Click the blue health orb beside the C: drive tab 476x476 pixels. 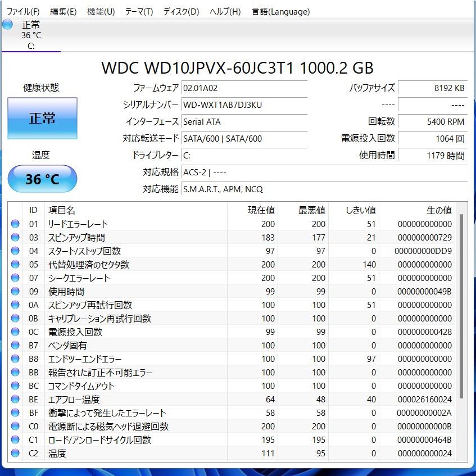click(x=7, y=24)
